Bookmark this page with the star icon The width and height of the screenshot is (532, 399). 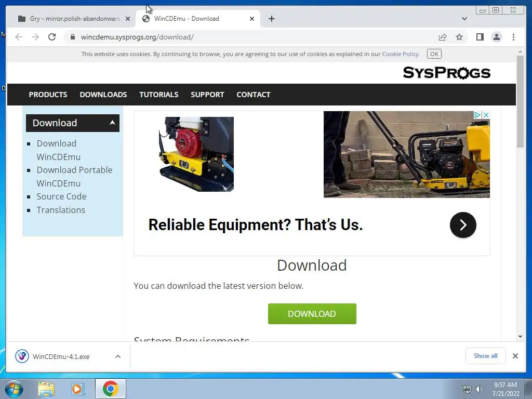[x=459, y=37]
